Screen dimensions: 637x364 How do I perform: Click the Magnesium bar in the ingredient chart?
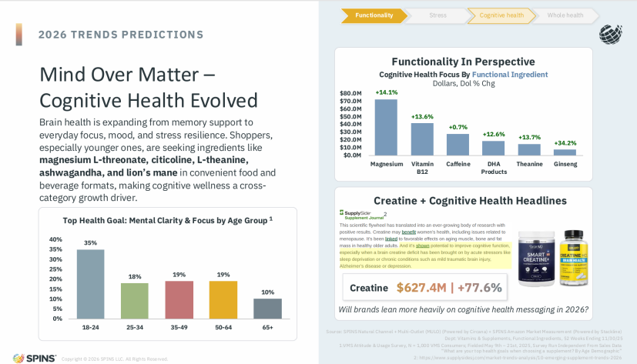click(386, 127)
